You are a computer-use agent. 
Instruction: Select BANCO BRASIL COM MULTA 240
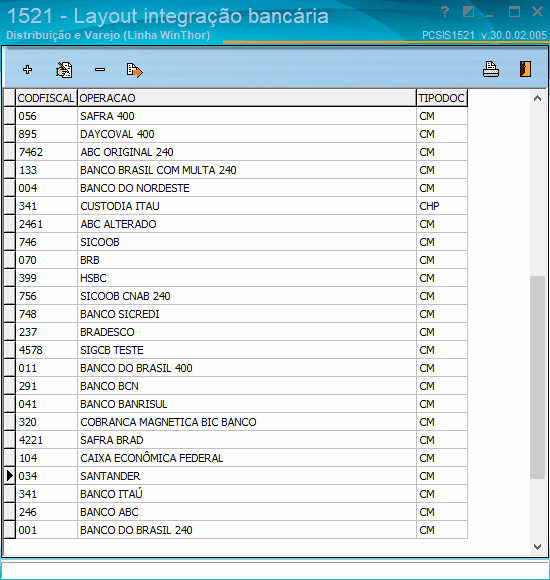(247, 170)
